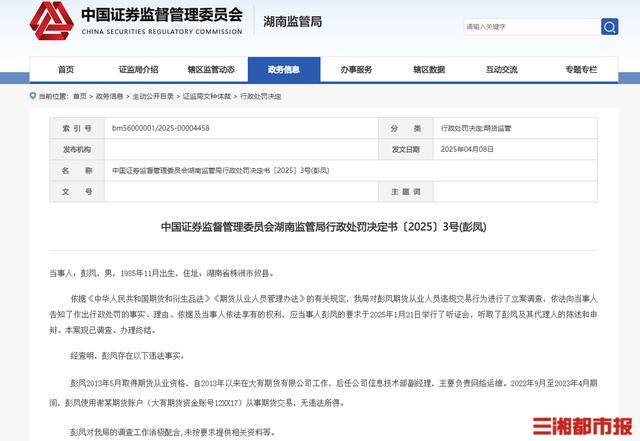Click the 湖南监管局 header title
The width and height of the screenshot is (640, 441).
point(287,21)
